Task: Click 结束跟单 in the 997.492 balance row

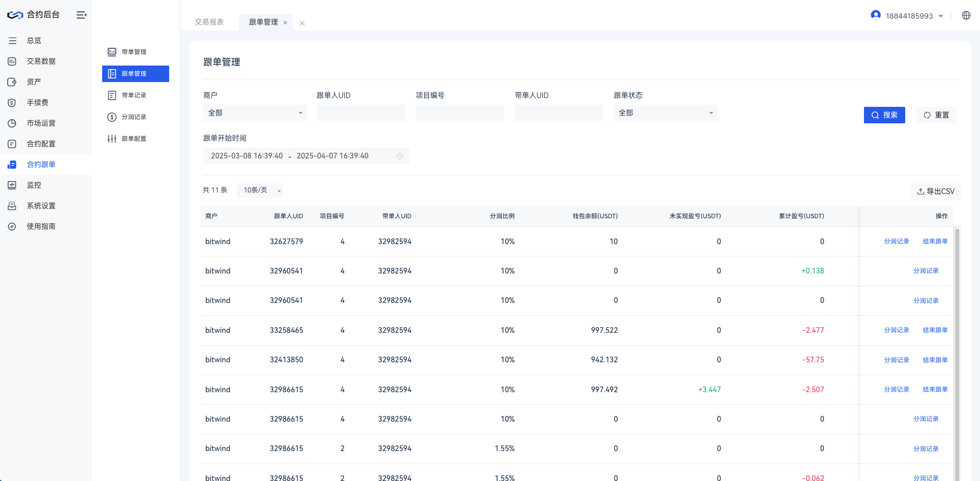Action: (935, 390)
